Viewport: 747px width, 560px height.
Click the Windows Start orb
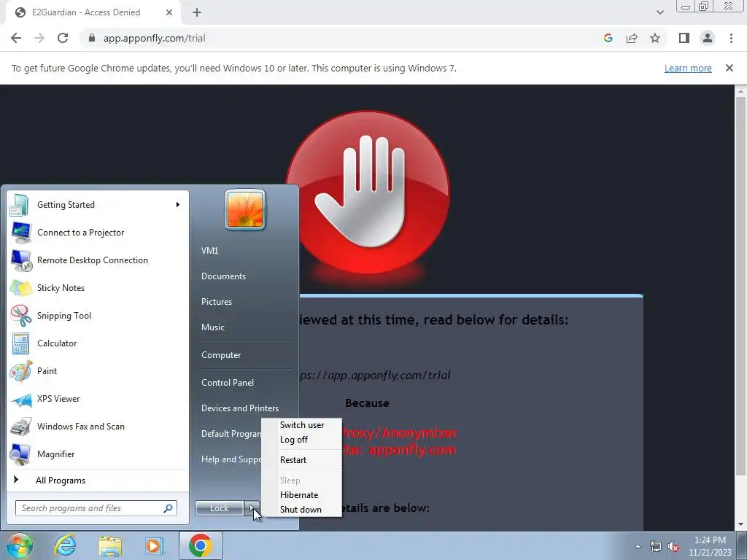coord(19,545)
